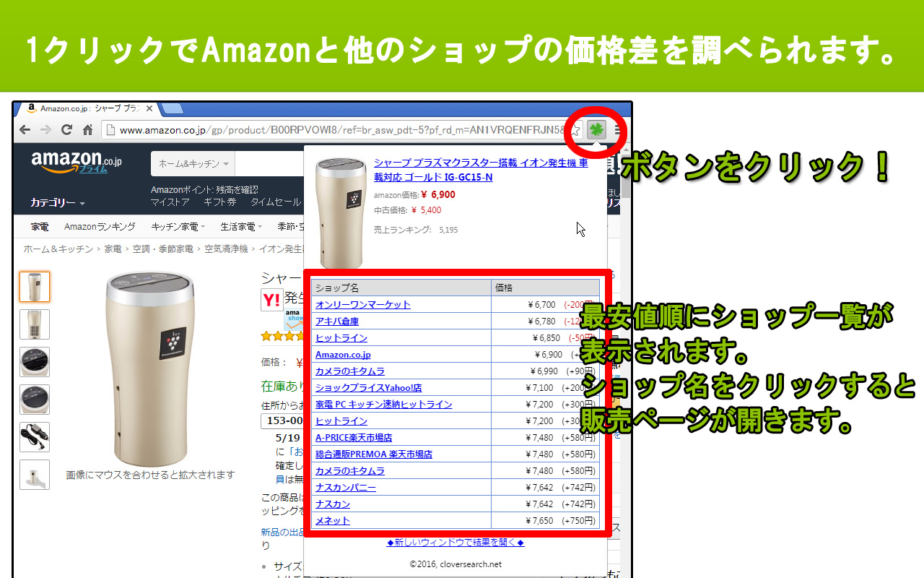Click the 価格 column header
The width and height of the screenshot is (924, 578).
[x=545, y=288]
